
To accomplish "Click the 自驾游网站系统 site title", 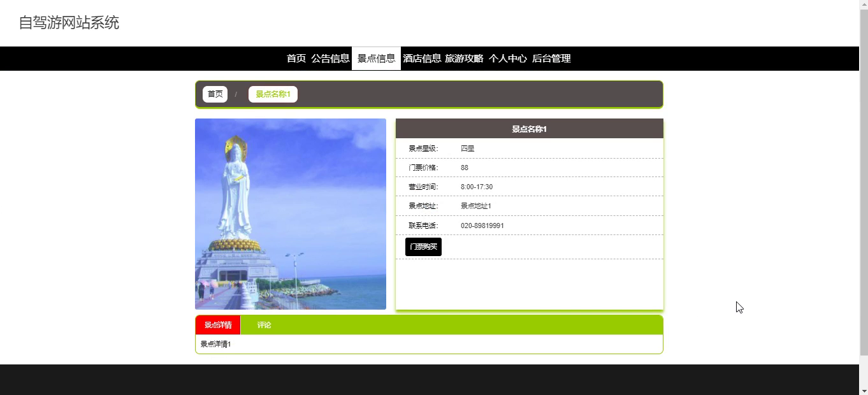I will click(x=69, y=23).
